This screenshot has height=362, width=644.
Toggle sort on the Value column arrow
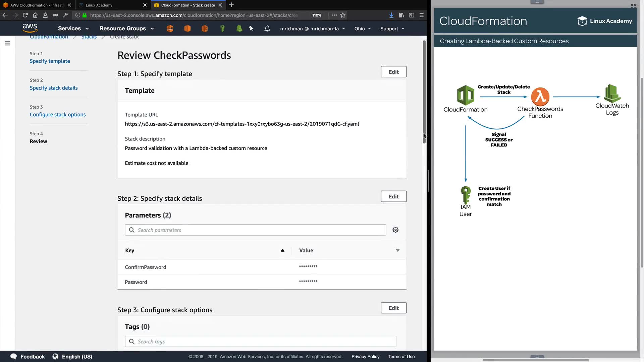(x=397, y=250)
